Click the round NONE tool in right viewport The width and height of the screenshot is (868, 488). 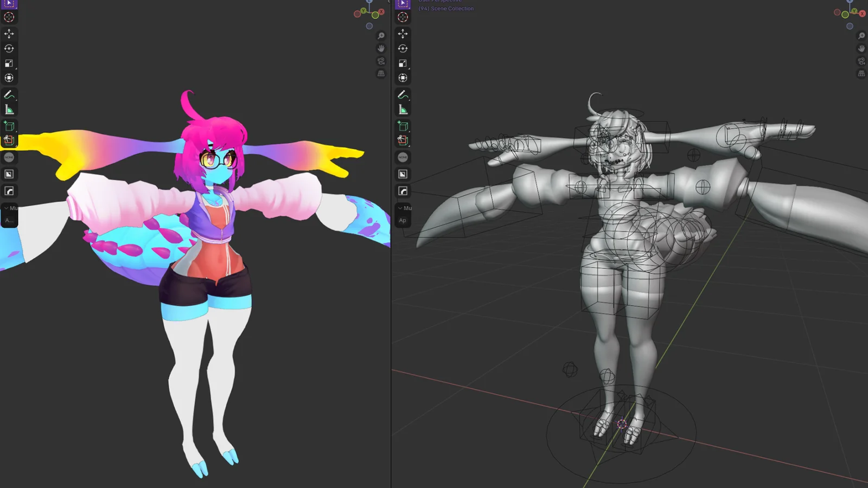pos(403,157)
